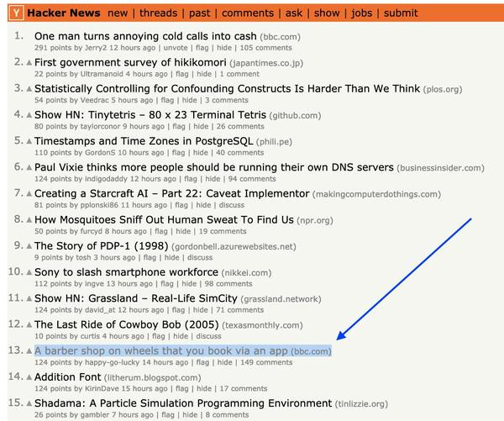Flag the story posted by Veedrac
The height and width of the screenshot is (421, 504).
167,100
